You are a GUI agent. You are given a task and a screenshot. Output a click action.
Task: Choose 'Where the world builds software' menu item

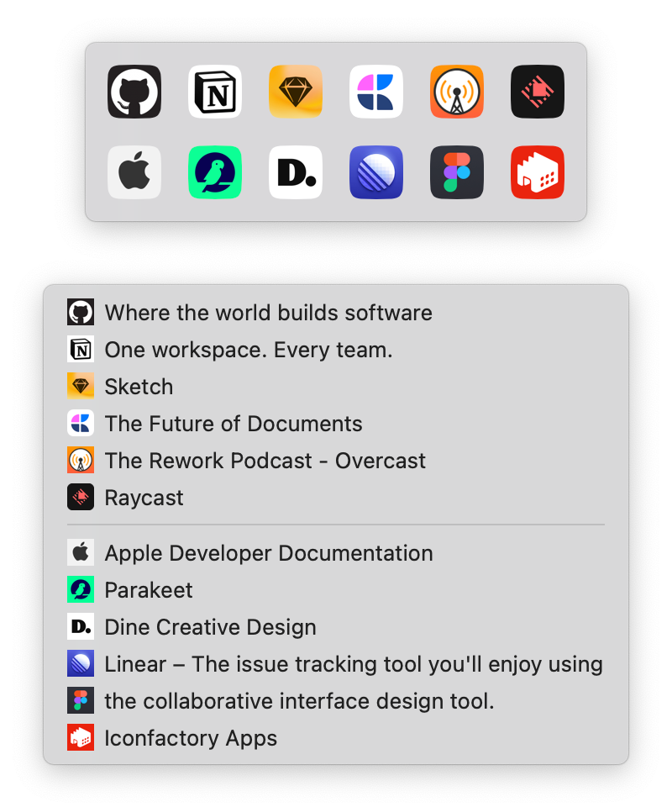(x=336, y=312)
